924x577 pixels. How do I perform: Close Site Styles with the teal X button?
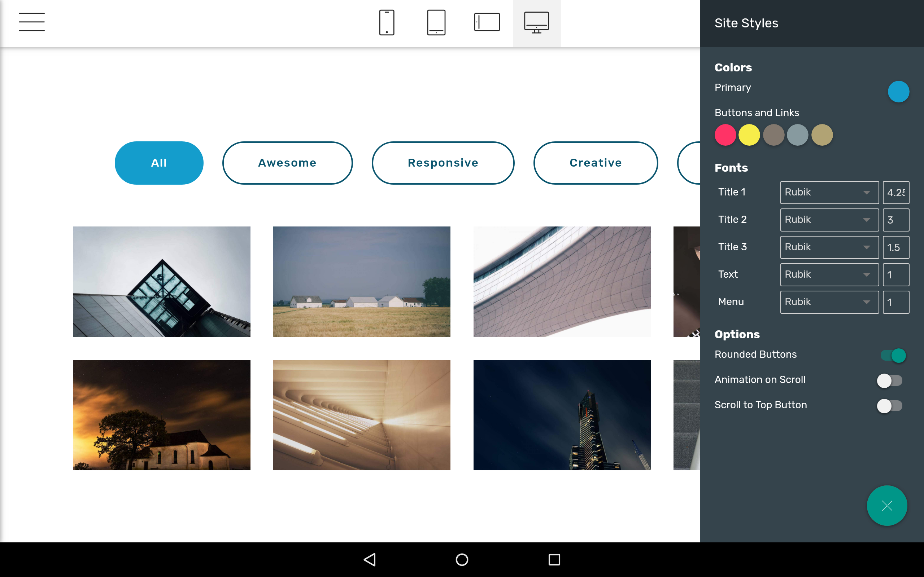tap(886, 505)
